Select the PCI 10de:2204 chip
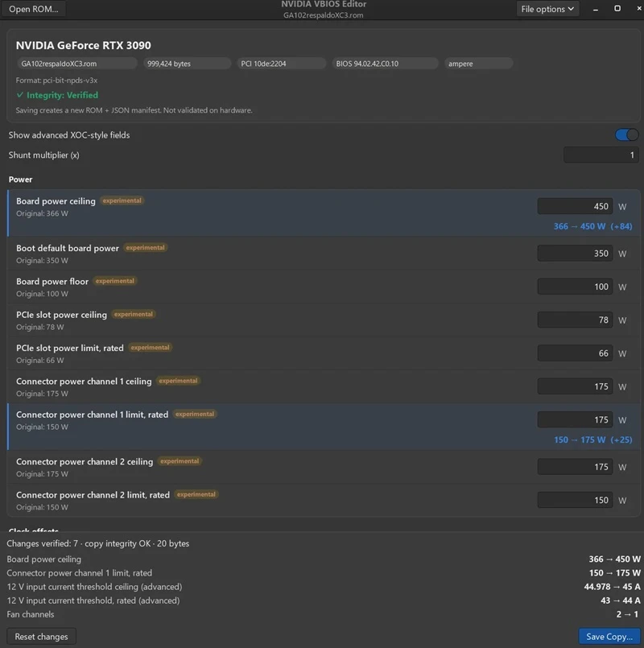The height and width of the screenshot is (648, 644). [282, 64]
